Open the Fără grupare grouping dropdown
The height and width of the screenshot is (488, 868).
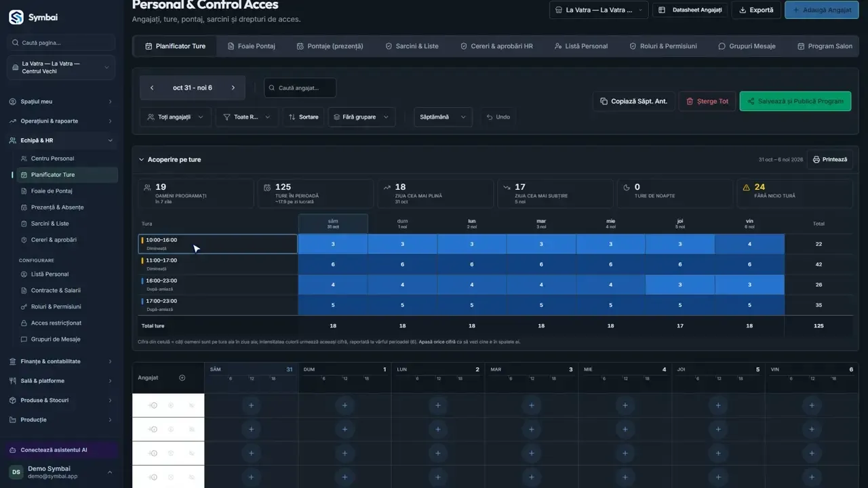coord(361,117)
